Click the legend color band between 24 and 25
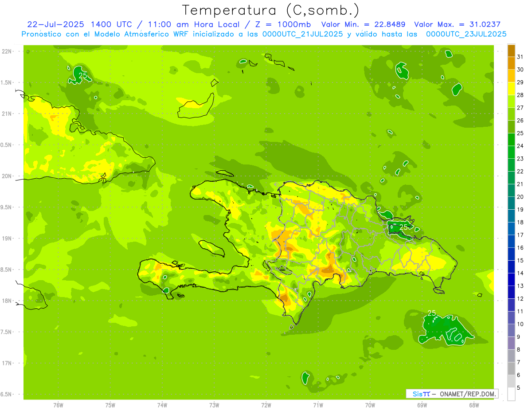The height and width of the screenshot is (411, 532). (x=511, y=140)
